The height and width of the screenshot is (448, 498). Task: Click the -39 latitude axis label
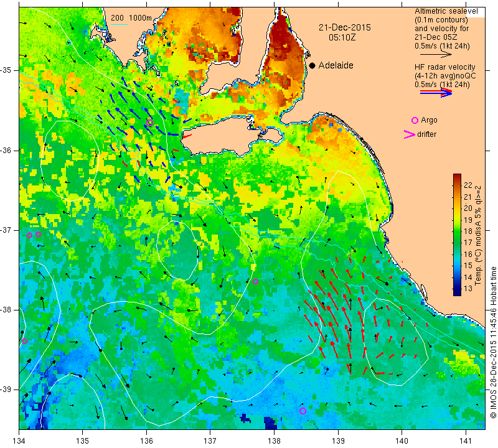point(6,390)
